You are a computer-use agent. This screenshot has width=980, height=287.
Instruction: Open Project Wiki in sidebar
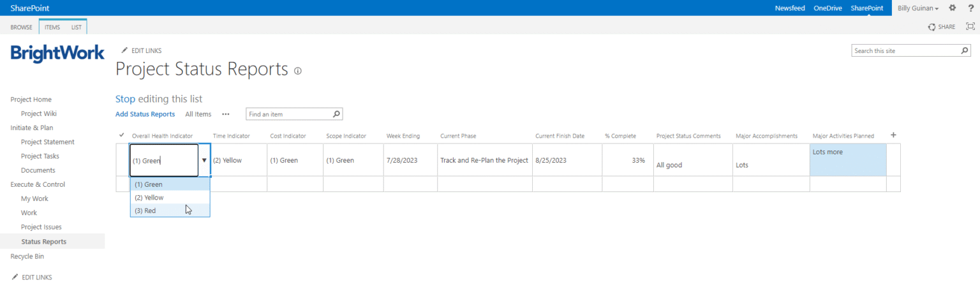(39, 114)
